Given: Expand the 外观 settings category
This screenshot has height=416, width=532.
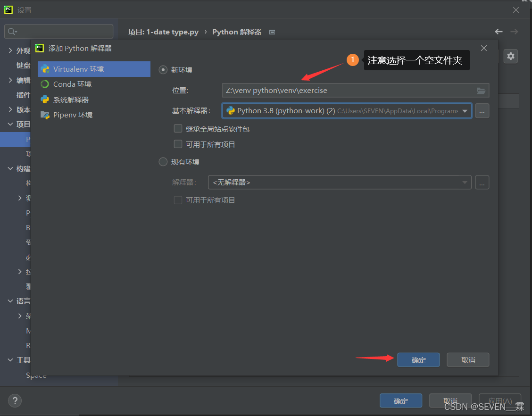Looking at the screenshot, I should click(10, 50).
